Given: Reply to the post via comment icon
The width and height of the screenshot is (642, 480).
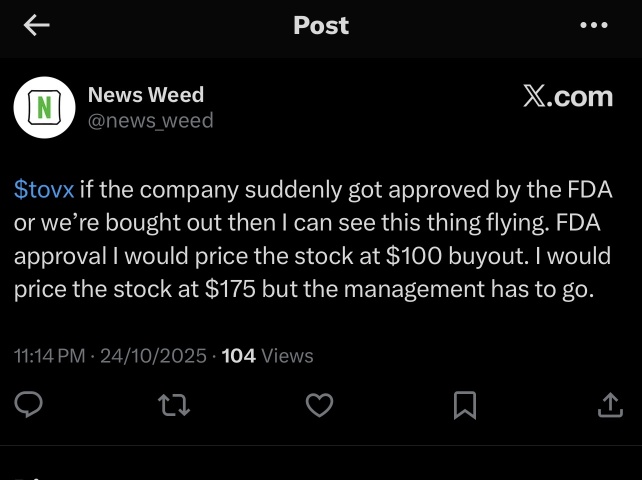Looking at the screenshot, I should pos(30,405).
